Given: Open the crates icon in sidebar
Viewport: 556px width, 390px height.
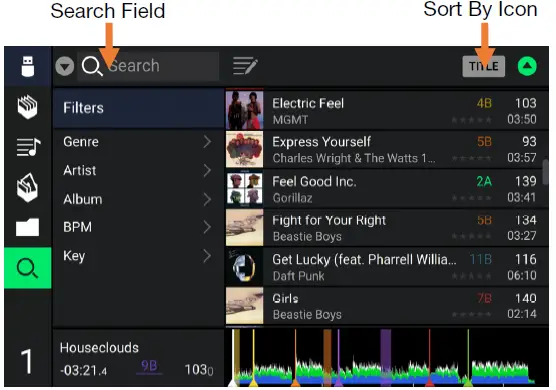Looking at the screenshot, I should pyautogui.click(x=28, y=106).
